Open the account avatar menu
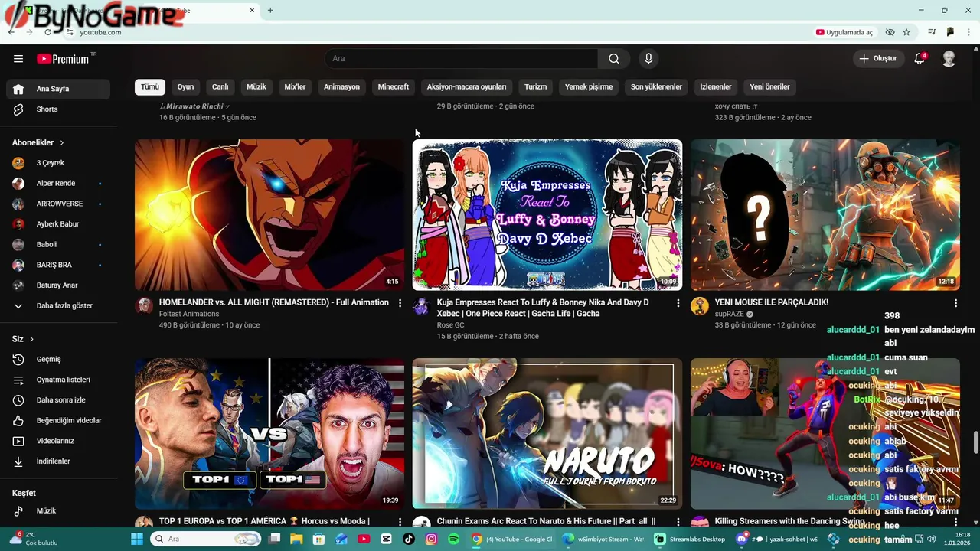 (949, 59)
